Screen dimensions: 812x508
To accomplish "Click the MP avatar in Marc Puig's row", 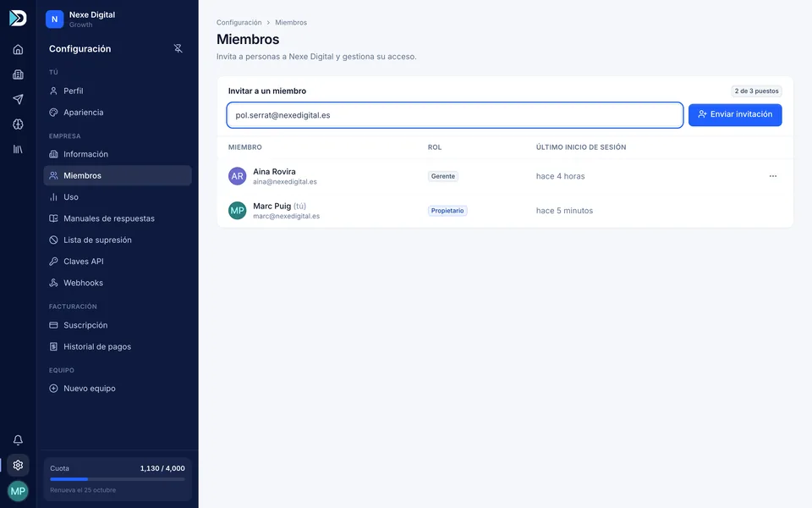I will pyautogui.click(x=237, y=211).
